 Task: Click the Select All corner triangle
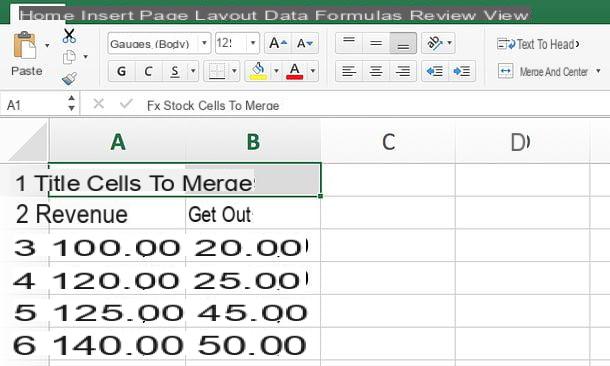(x=27, y=141)
